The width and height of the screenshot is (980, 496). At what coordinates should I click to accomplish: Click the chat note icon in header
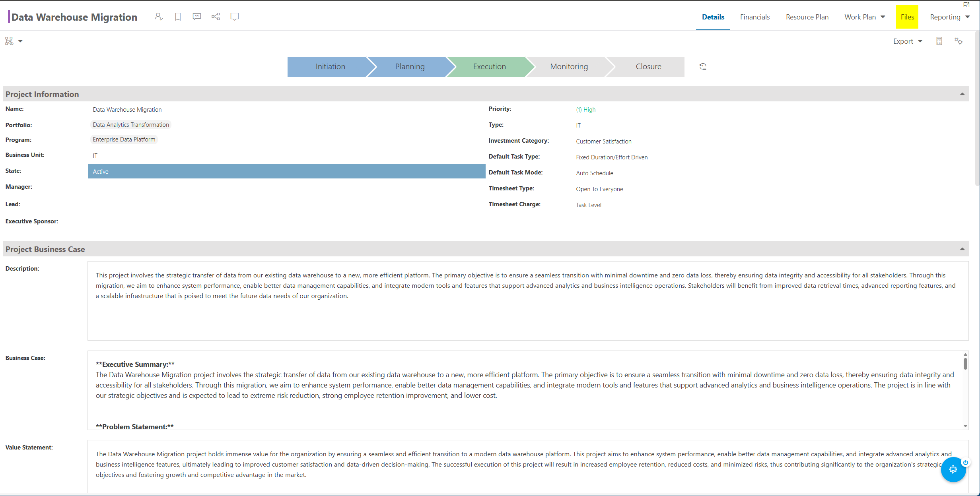235,17
